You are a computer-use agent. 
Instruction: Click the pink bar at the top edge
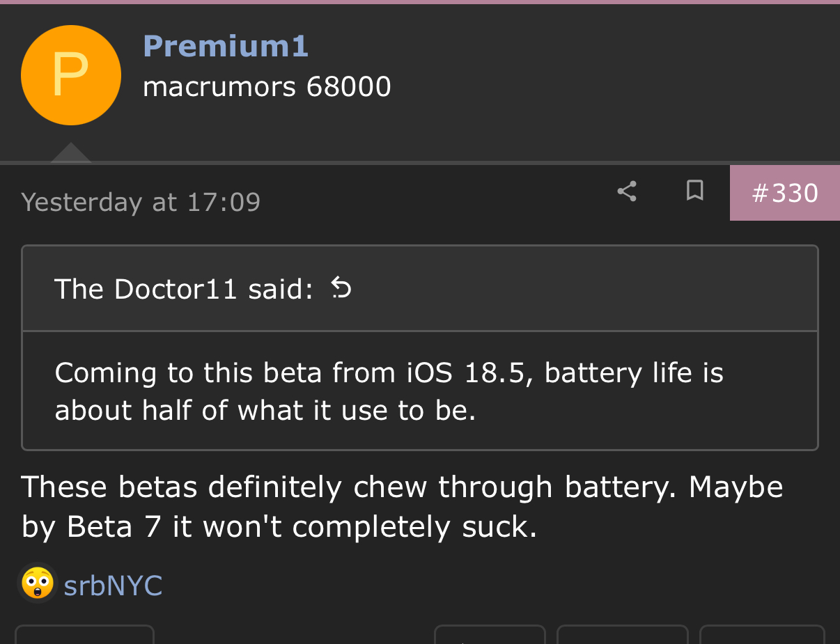coord(420,2)
